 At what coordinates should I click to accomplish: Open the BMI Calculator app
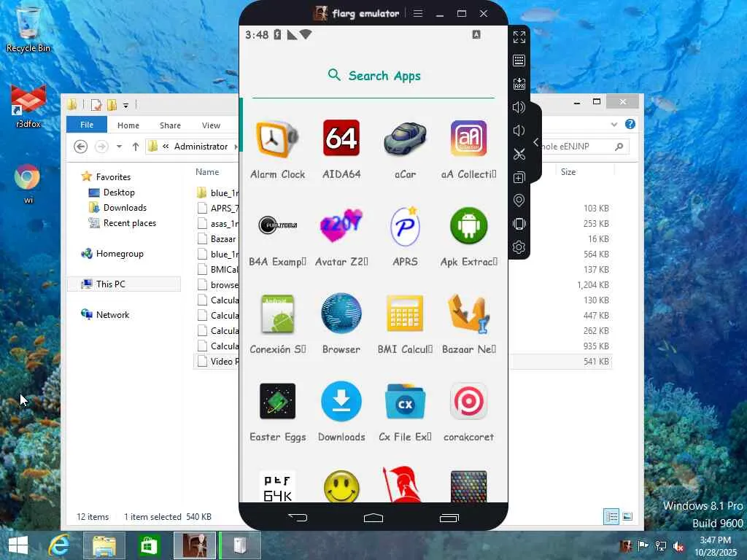pos(405,314)
